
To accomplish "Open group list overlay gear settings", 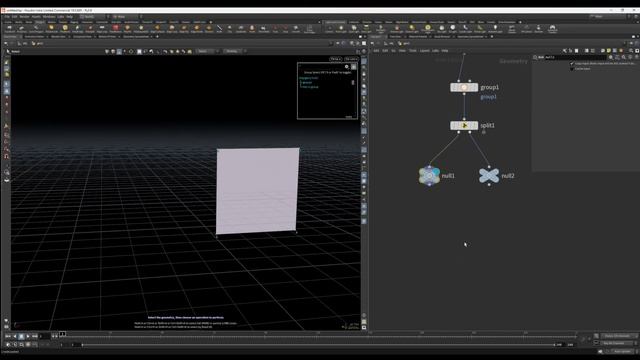I will tap(347, 67).
